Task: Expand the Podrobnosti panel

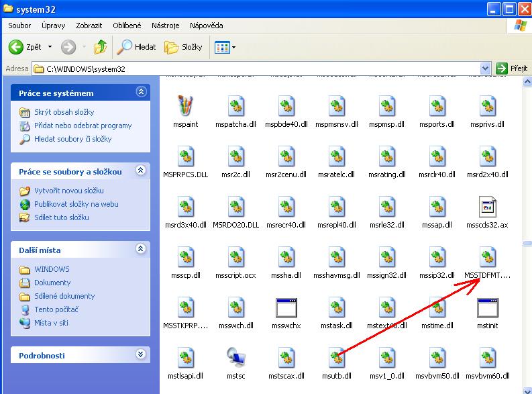Action: pyautogui.click(x=141, y=354)
